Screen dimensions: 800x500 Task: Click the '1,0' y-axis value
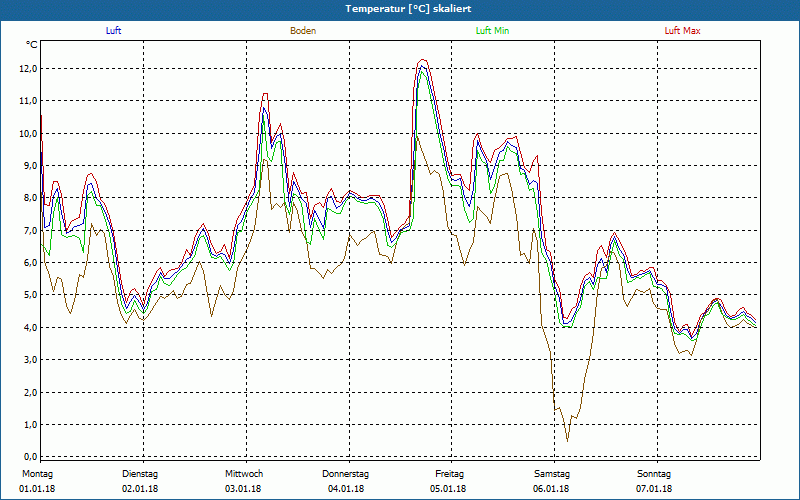click(x=30, y=424)
